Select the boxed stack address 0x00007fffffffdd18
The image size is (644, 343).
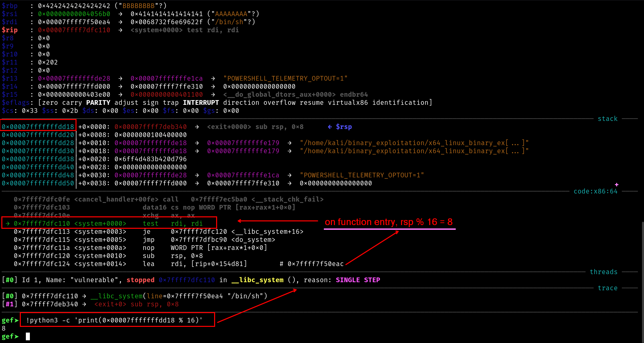tap(38, 127)
